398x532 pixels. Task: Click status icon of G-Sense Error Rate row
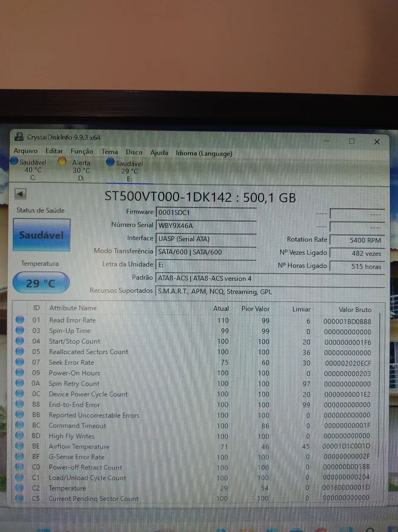pyautogui.click(x=20, y=456)
